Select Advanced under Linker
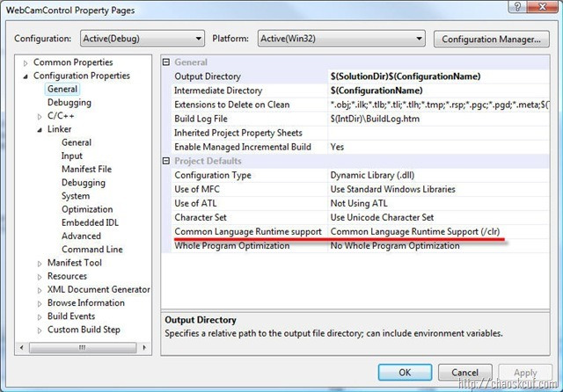The width and height of the screenshot is (563, 392). (x=81, y=236)
